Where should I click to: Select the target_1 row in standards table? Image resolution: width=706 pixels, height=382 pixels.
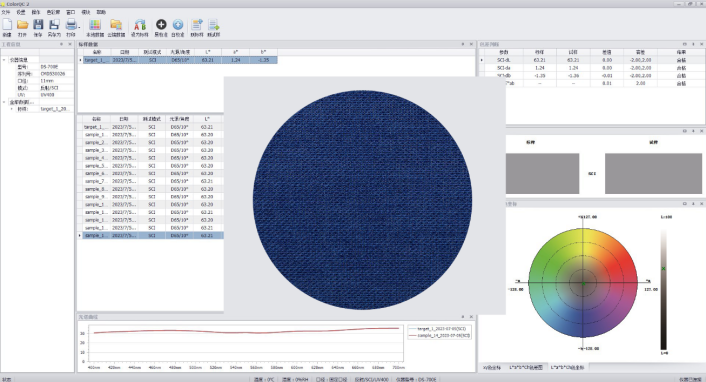[x=180, y=60]
